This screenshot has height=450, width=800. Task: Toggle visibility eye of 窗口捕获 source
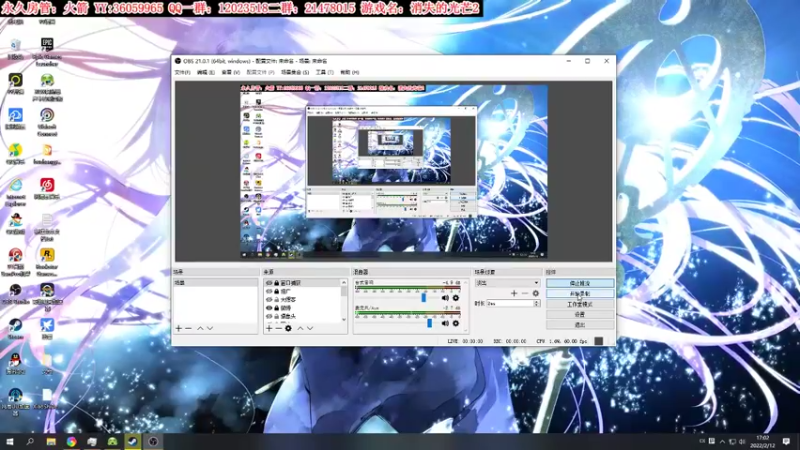coord(269,283)
